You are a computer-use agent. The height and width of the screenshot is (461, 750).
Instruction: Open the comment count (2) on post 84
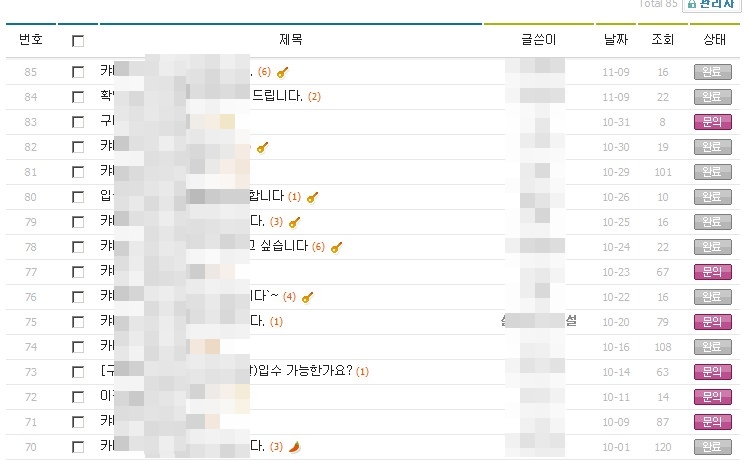314,97
